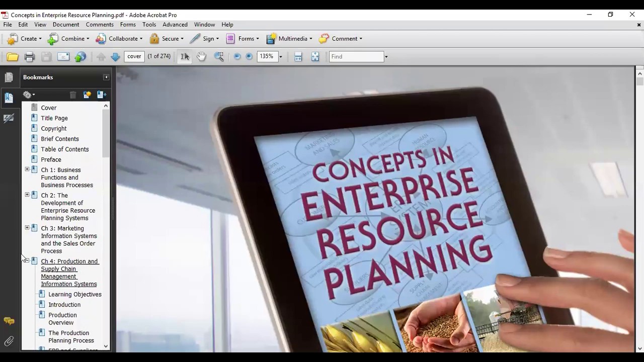Open the Combine files dropdown

[x=68, y=39]
